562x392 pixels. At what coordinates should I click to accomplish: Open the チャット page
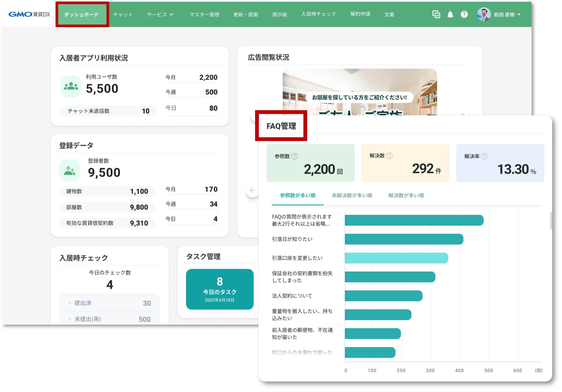123,15
